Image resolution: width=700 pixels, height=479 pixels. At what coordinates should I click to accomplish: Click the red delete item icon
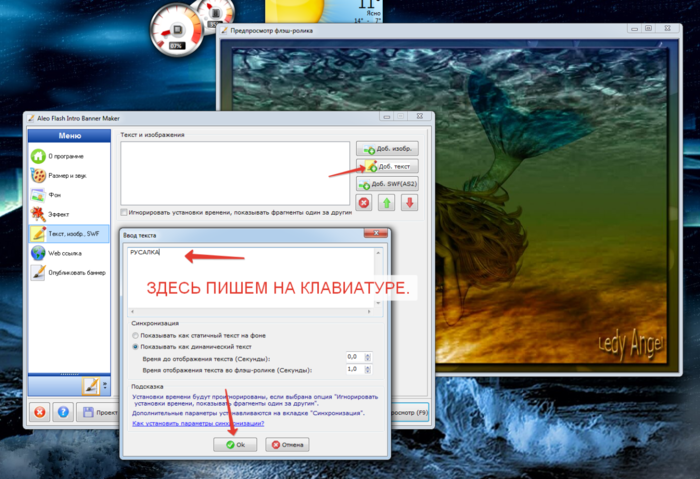(x=365, y=203)
